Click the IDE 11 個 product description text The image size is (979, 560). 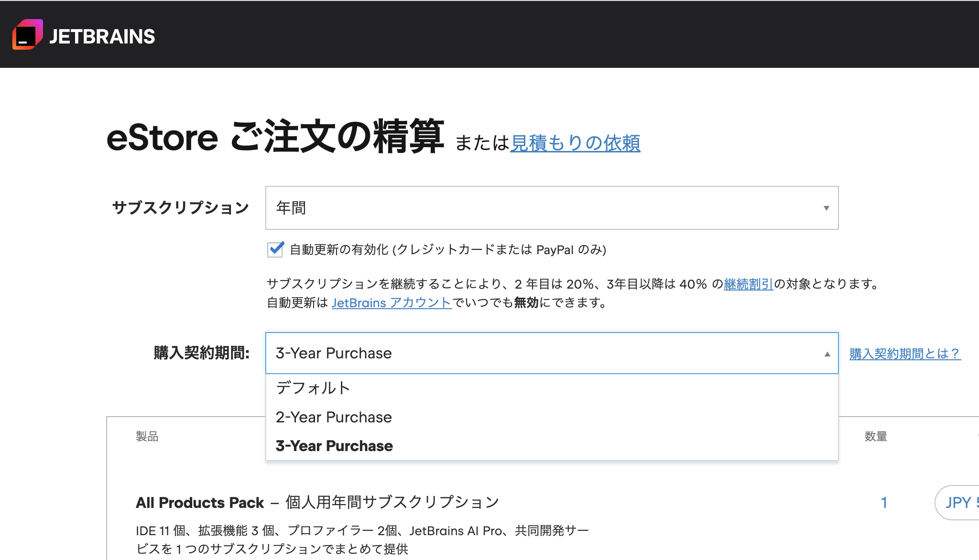click(x=362, y=540)
